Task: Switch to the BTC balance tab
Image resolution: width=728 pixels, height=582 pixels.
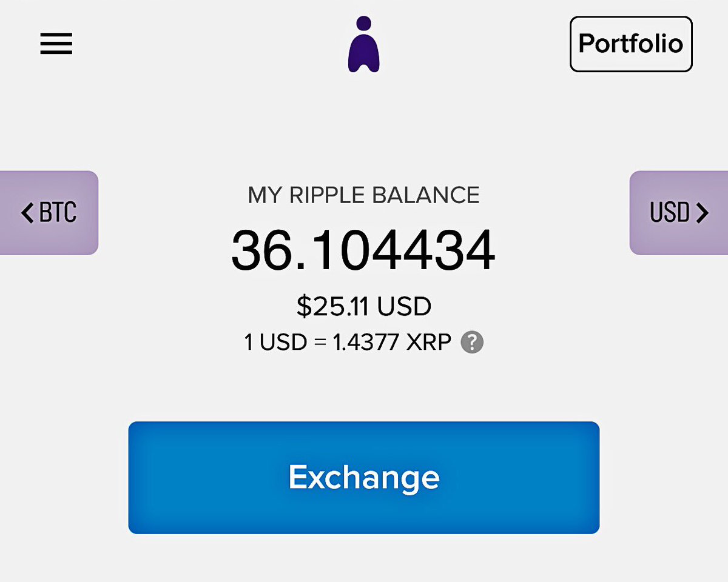Action: tap(49, 213)
